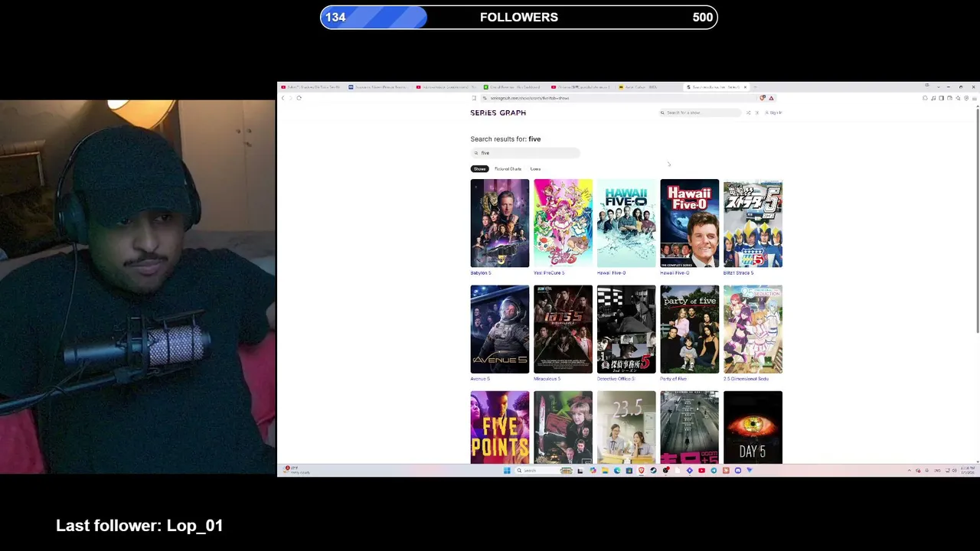The height and width of the screenshot is (551, 980).
Task: Click the header 'Search for a show' field
Action: click(x=700, y=112)
